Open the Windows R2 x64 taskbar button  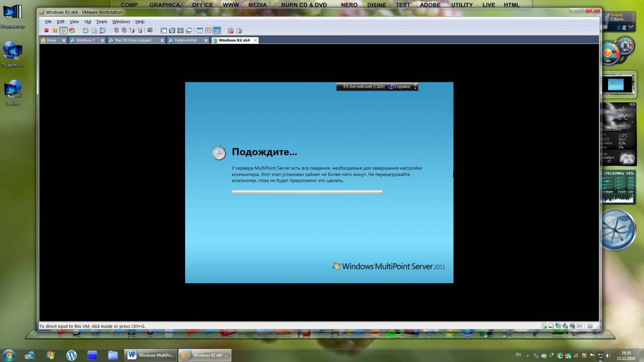(205, 355)
